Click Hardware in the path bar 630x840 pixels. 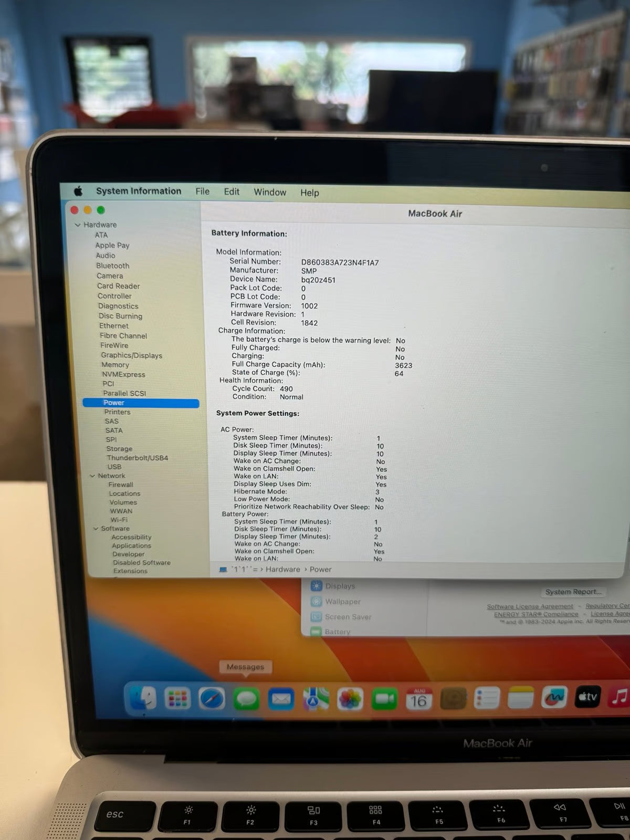coord(283,569)
